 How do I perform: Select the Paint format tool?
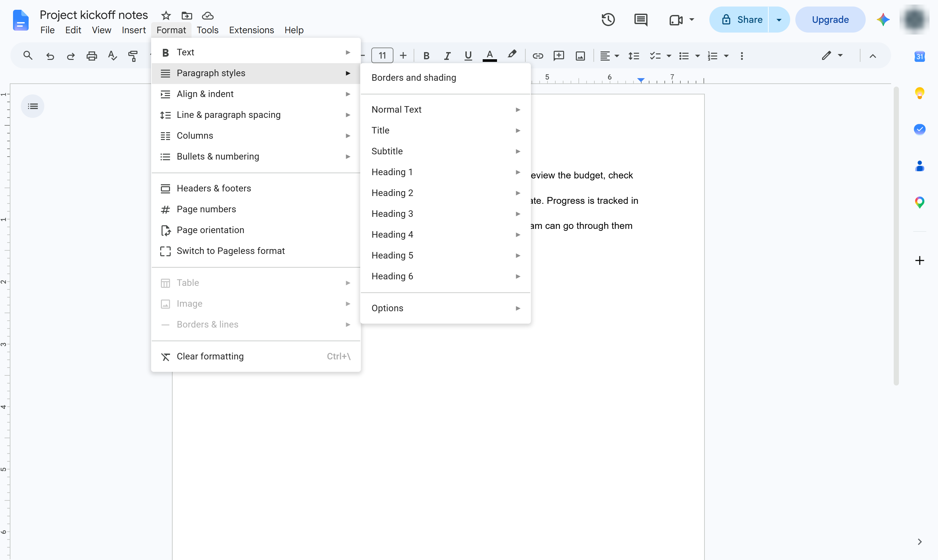tap(133, 56)
